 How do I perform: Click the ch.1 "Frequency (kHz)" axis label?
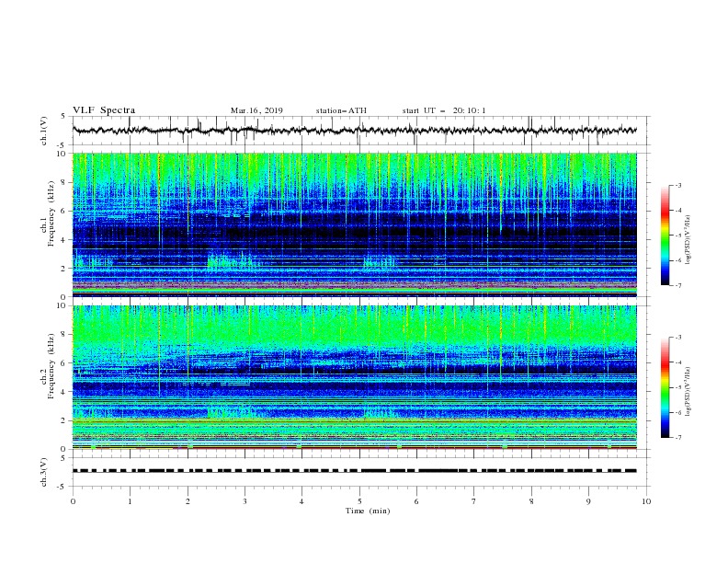(52, 213)
